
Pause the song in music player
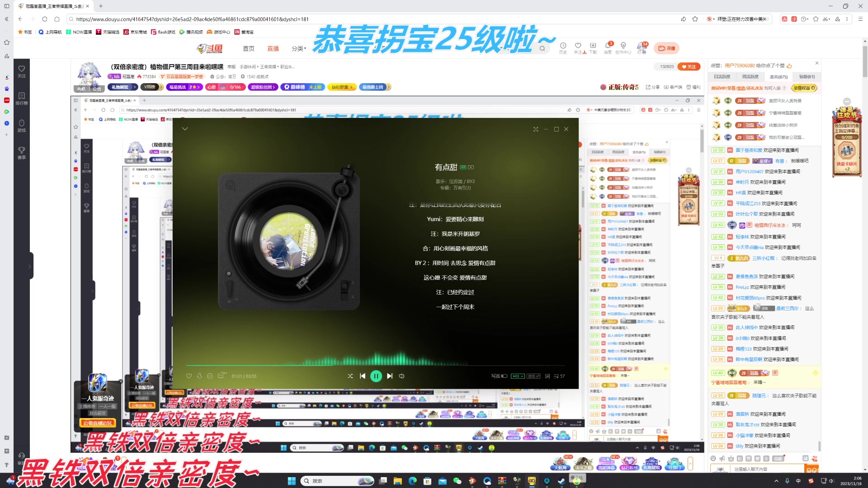pos(376,376)
